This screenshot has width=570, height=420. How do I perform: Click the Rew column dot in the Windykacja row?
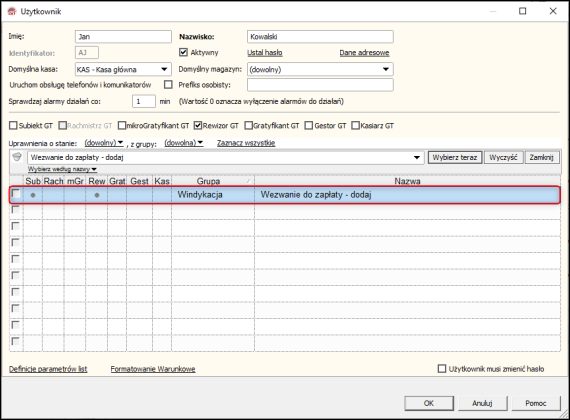(x=97, y=195)
